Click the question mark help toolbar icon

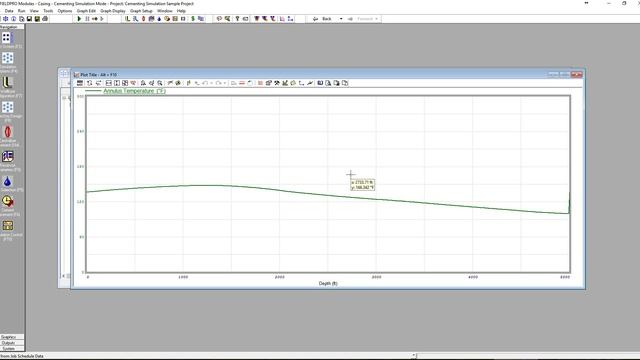[x=237, y=19]
